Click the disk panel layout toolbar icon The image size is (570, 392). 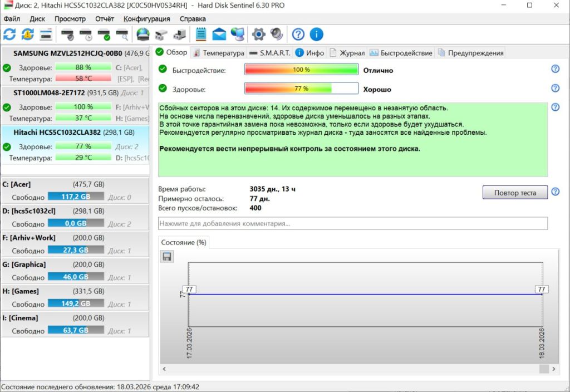(46, 35)
